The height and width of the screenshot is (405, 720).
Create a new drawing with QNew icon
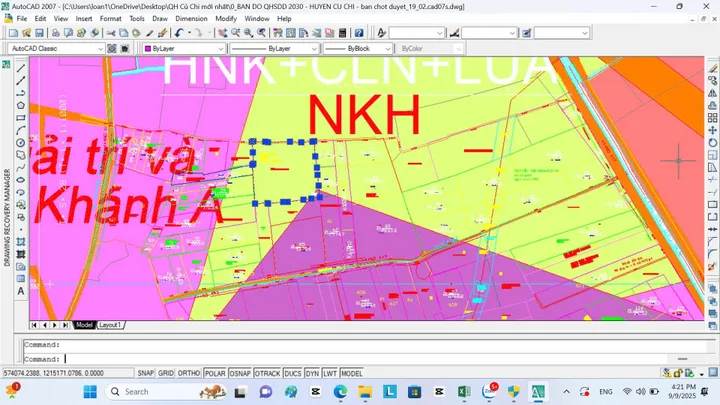[x=13, y=33]
